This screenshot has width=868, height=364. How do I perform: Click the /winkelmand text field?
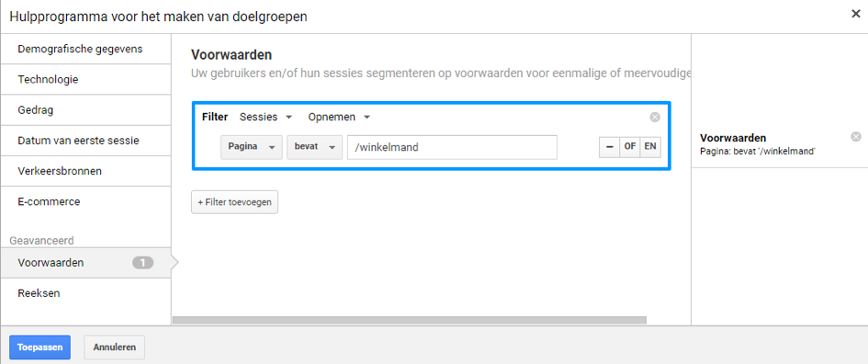[x=452, y=147]
